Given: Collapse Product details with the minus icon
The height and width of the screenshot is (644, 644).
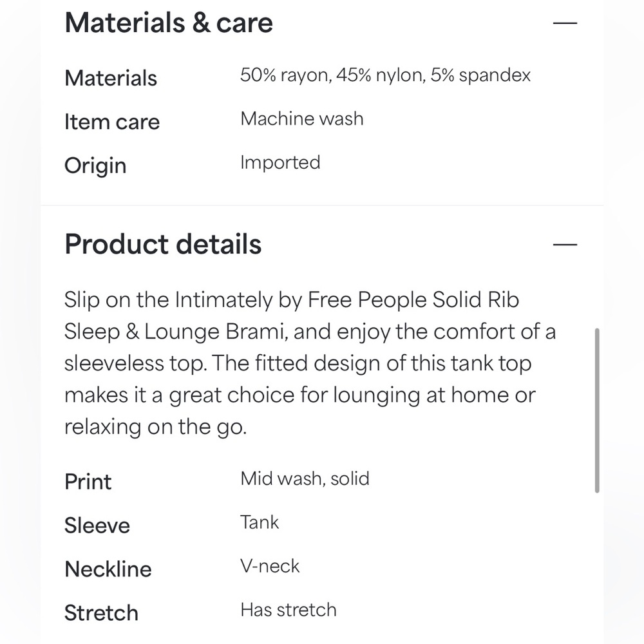Looking at the screenshot, I should 565,245.
